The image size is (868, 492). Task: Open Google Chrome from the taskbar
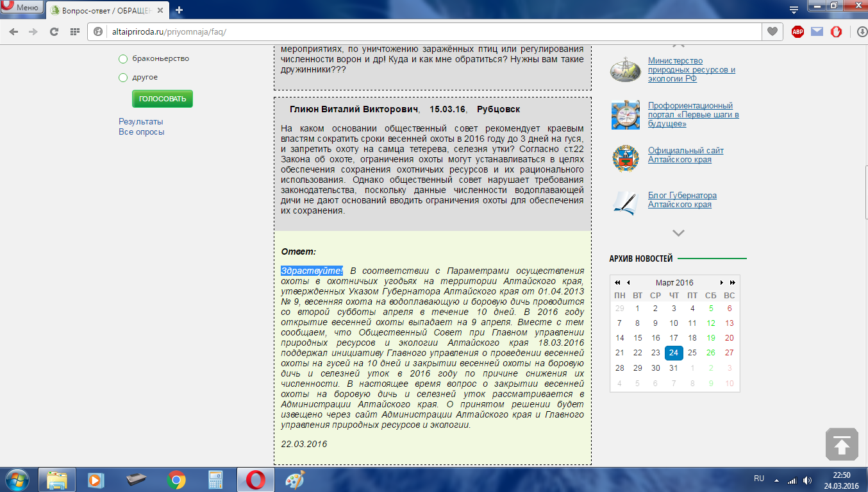tap(176, 479)
